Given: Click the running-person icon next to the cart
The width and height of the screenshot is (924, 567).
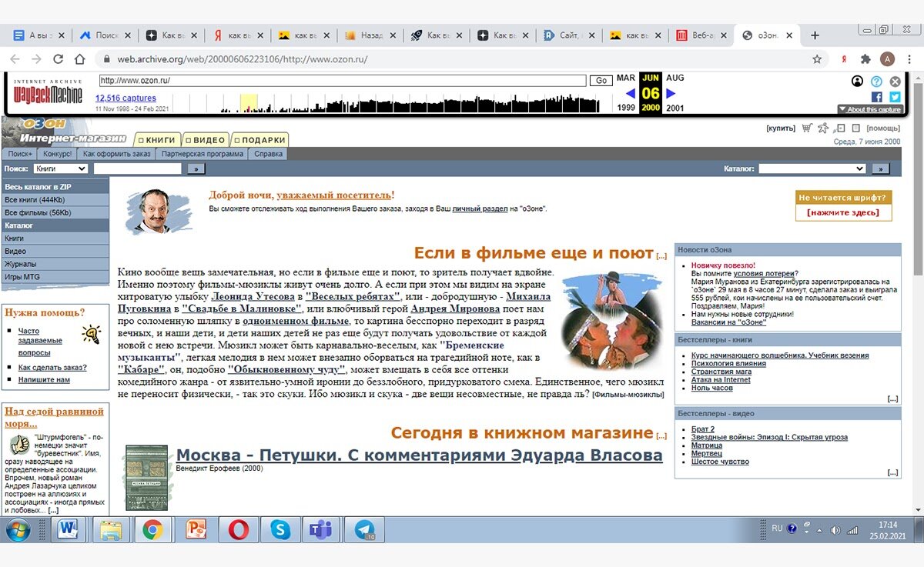Looking at the screenshot, I should 824,128.
